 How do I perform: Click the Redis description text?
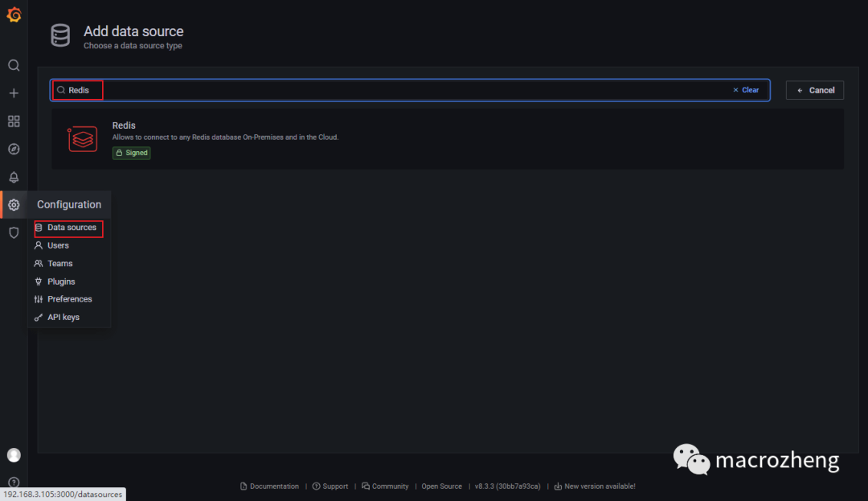225,138
